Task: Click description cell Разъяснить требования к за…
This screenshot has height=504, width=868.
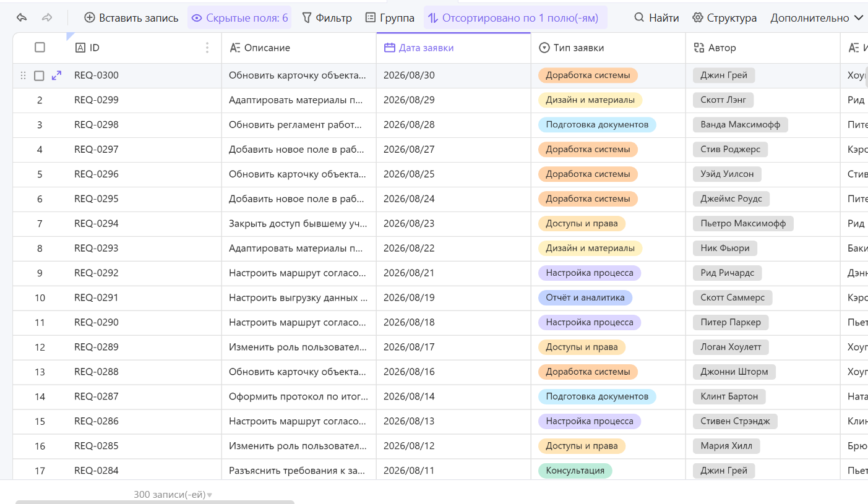Action: [299, 471]
